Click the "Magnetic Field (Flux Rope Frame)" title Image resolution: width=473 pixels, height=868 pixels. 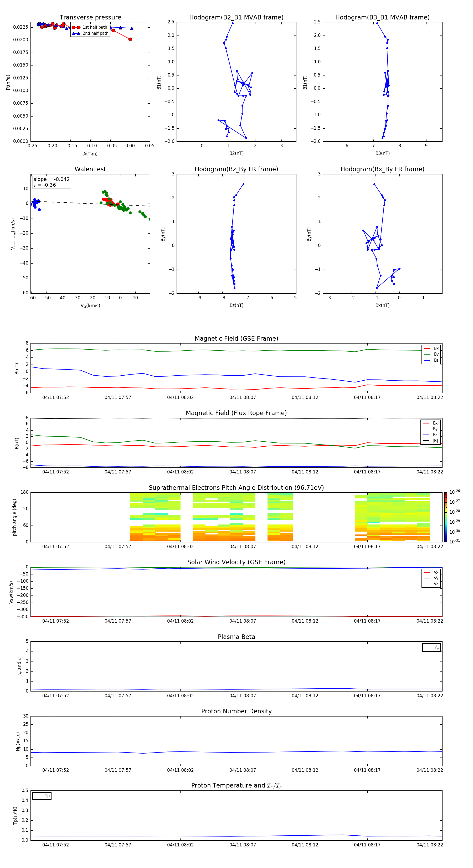(x=236, y=413)
